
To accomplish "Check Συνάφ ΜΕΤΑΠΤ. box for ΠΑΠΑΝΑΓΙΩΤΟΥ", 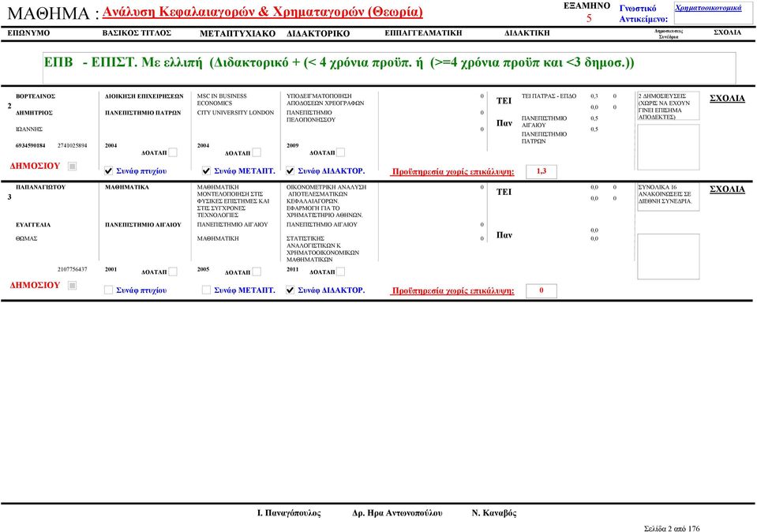I will pyautogui.click(x=206, y=290).
